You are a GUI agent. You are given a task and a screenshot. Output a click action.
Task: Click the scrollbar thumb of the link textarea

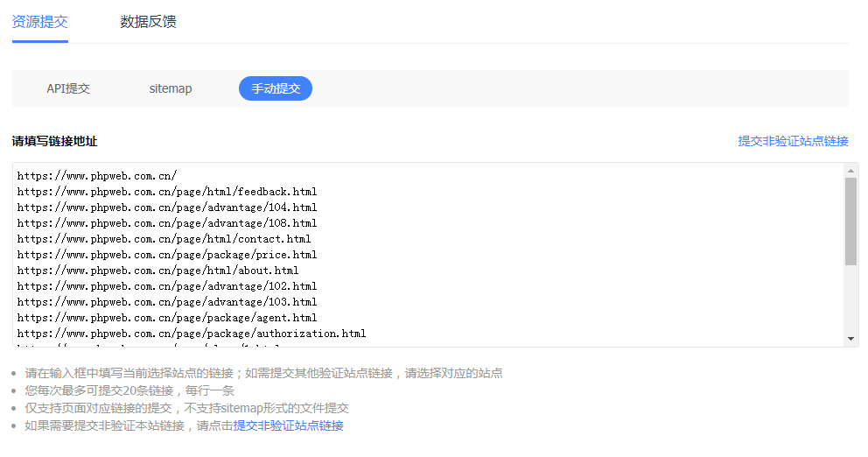click(x=850, y=221)
